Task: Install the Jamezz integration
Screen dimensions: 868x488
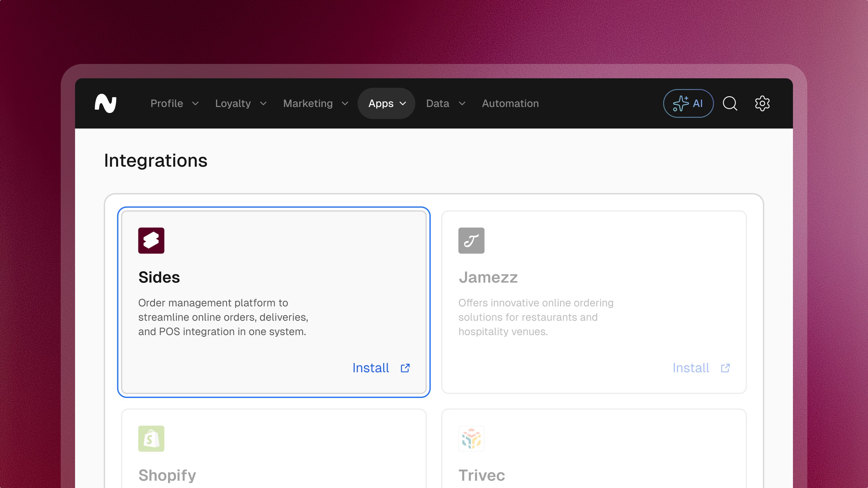Action: (691, 368)
